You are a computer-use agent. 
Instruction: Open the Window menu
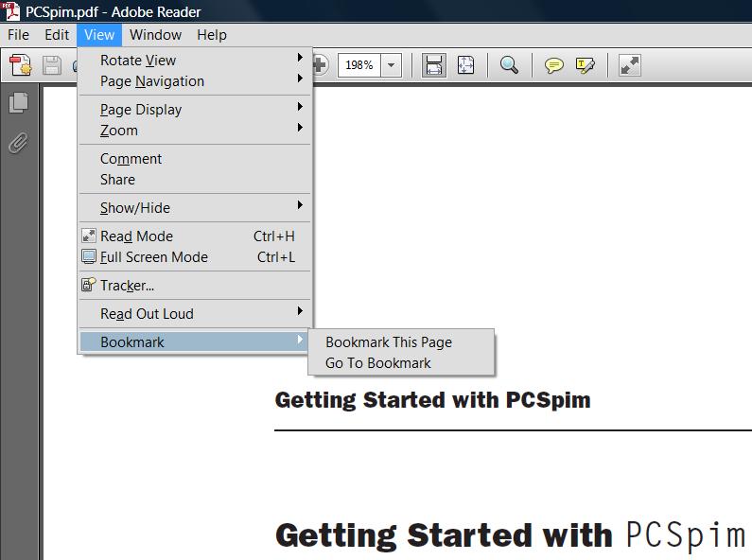click(155, 35)
